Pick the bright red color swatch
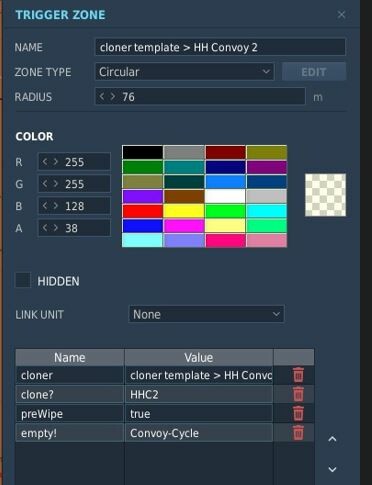 [x=143, y=211]
